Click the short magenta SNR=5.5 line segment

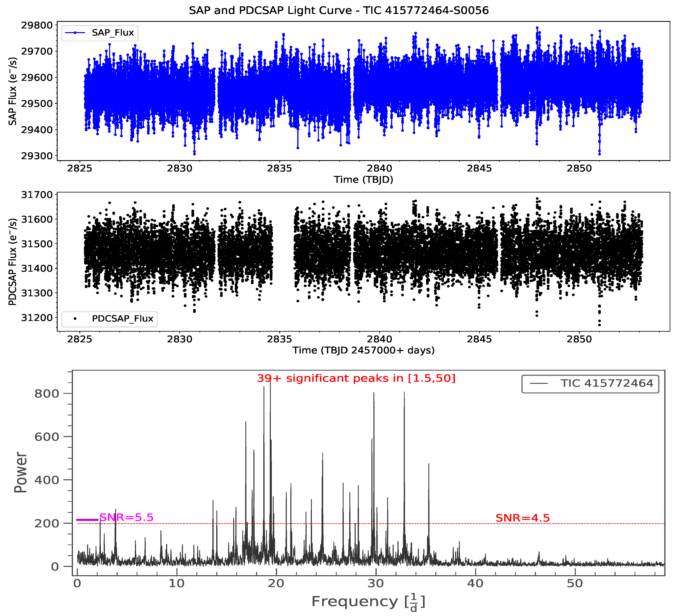point(87,520)
